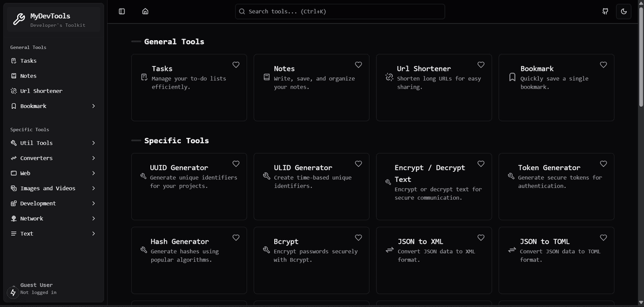This screenshot has height=307, width=644.
Task: Open the JSON to XML card
Action: (x=434, y=260)
